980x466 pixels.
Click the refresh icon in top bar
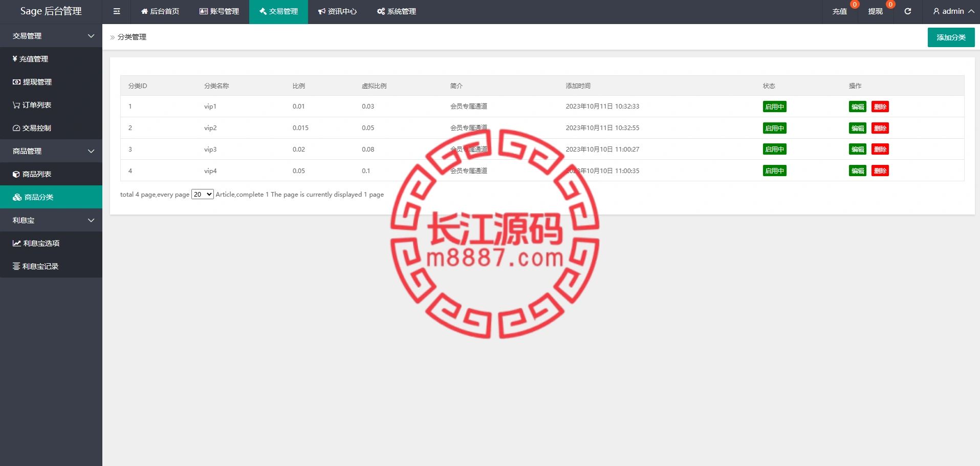click(907, 11)
